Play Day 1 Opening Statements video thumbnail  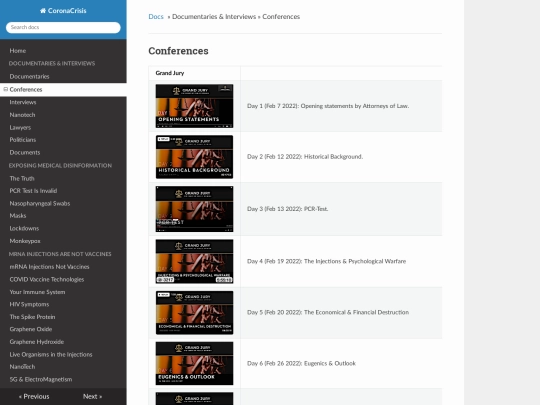point(194,106)
